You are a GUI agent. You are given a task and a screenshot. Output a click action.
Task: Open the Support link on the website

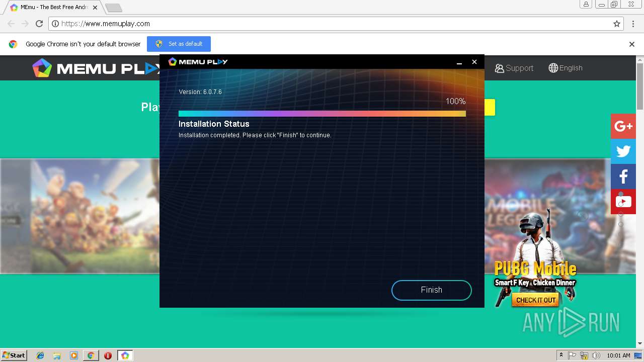pos(514,68)
